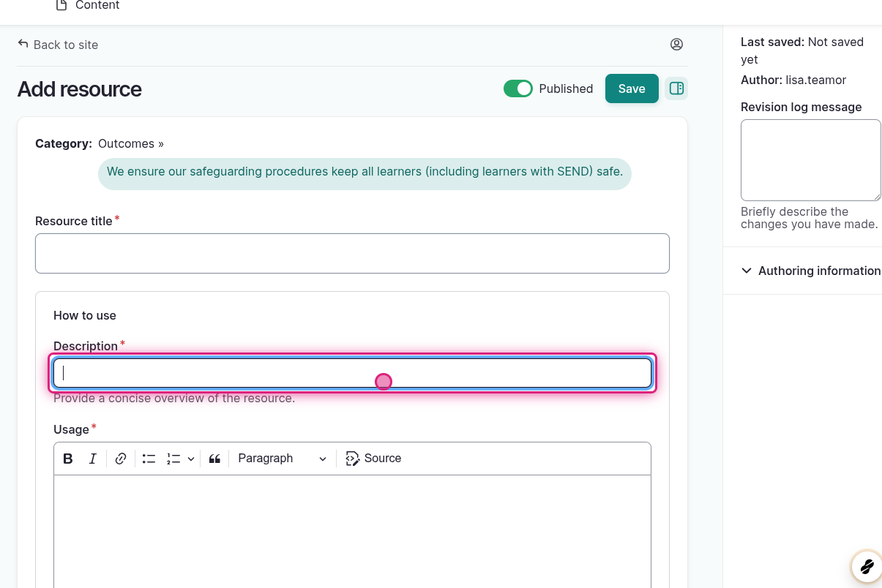This screenshot has width=882, height=588.
Task: Click the 'Last saved: Not saved yet' text
Action: click(x=802, y=50)
